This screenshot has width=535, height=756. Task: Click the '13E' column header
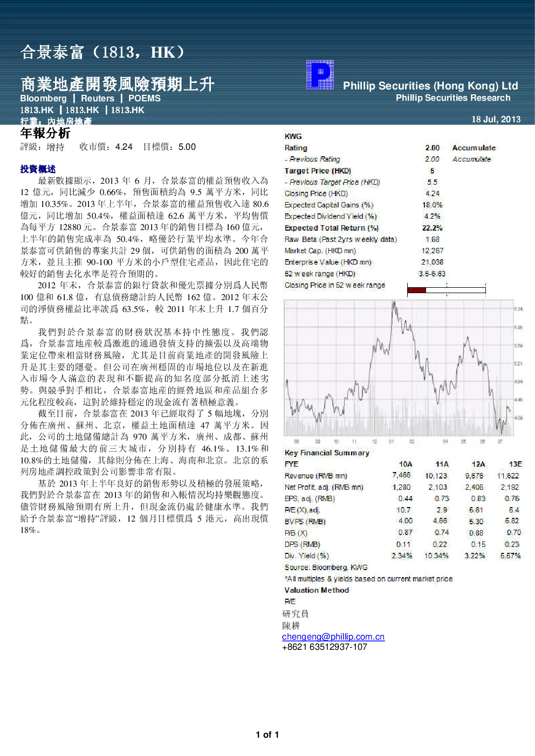[x=516, y=464]
